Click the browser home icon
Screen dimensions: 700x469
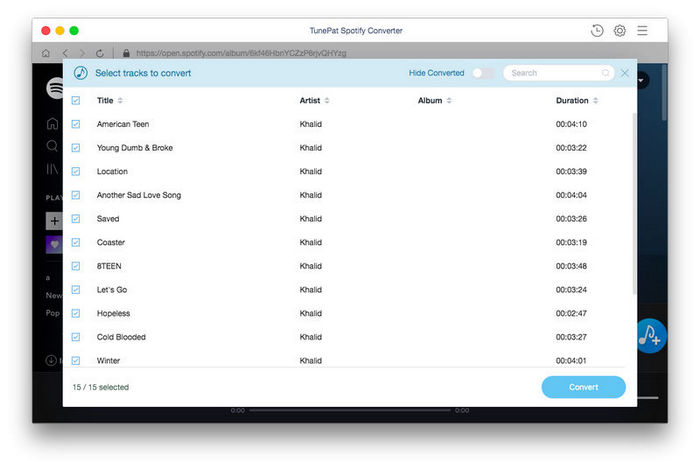point(46,53)
